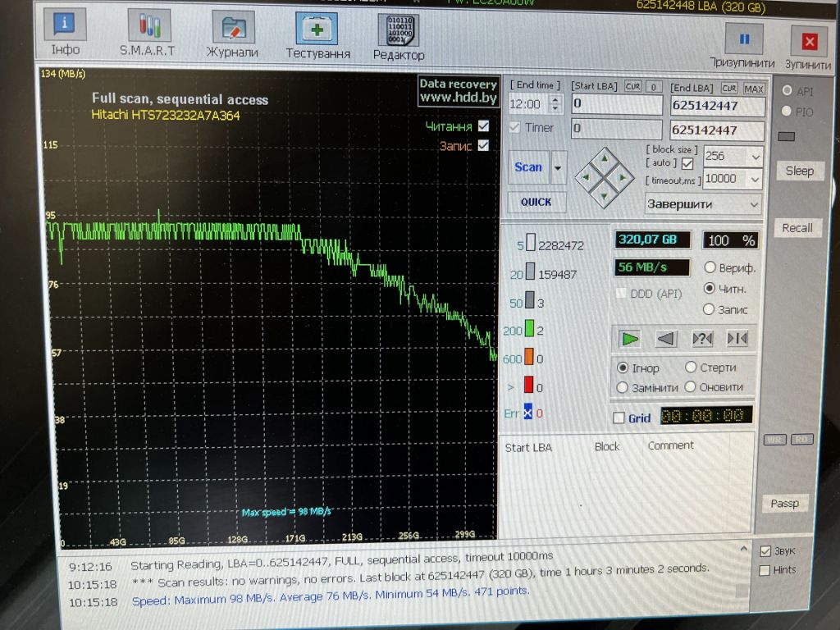Open the Інфо drive info panel
840x630 pixels.
[66, 32]
